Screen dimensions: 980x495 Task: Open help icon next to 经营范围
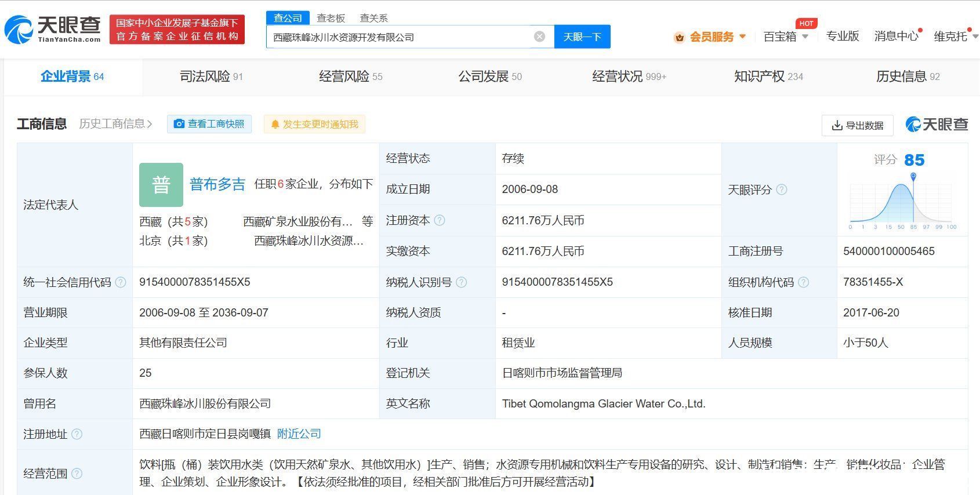(x=77, y=474)
